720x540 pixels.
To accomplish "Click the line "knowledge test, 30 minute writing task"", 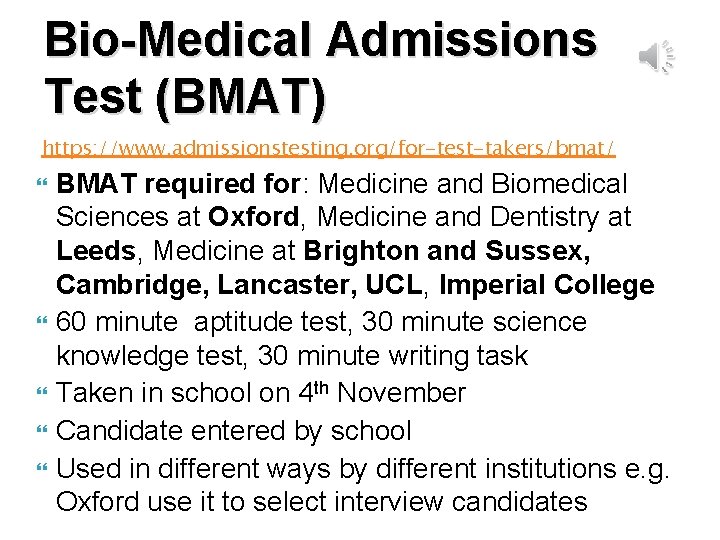I will (x=291, y=357).
